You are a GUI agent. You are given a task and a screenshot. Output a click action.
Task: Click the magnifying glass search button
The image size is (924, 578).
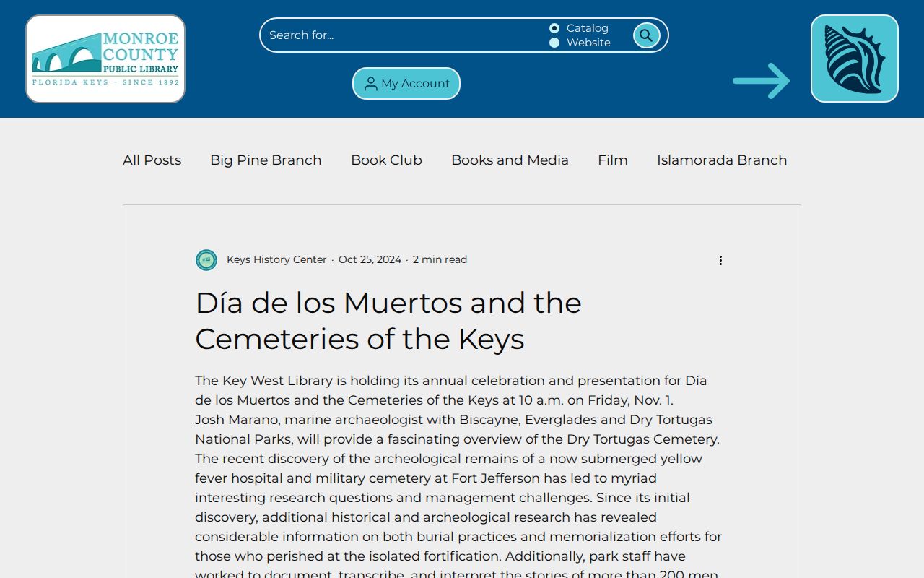tap(646, 35)
